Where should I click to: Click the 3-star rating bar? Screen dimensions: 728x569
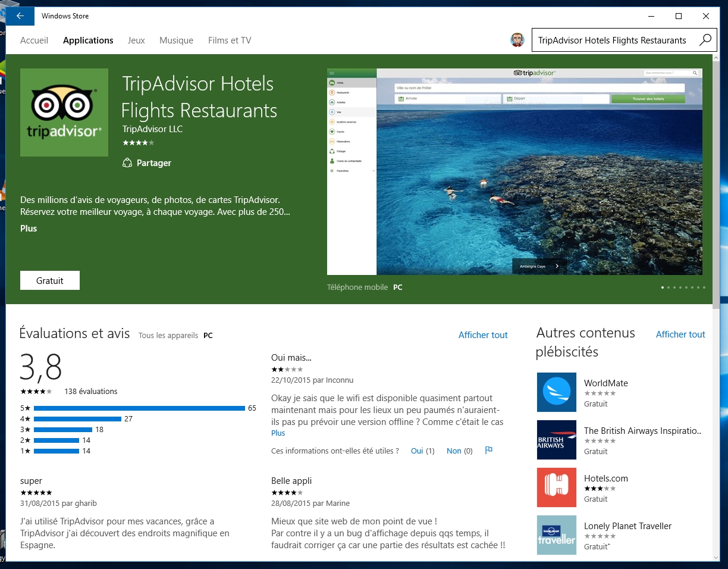point(63,430)
